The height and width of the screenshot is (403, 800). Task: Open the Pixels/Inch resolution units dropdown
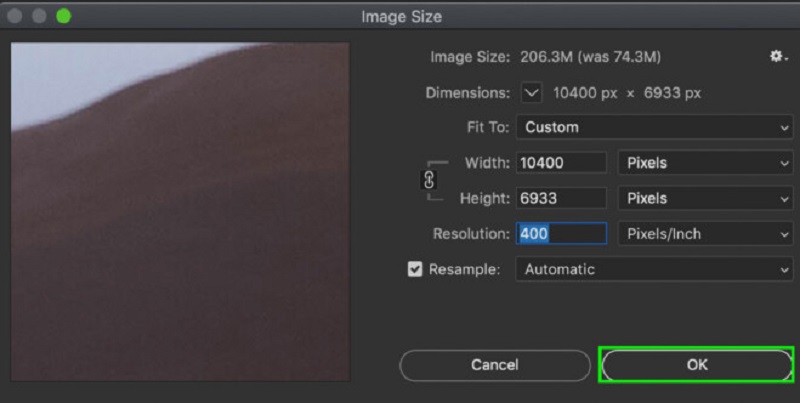pyautogui.click(x=705, y=234)
